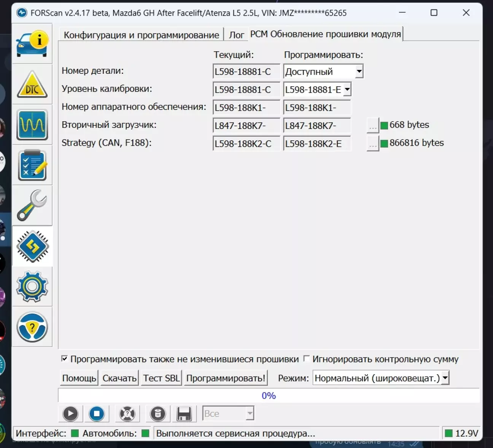Click the 866816 bytes text
The height and width of the screenshot is (448, 493).
(x=417, y=143)
